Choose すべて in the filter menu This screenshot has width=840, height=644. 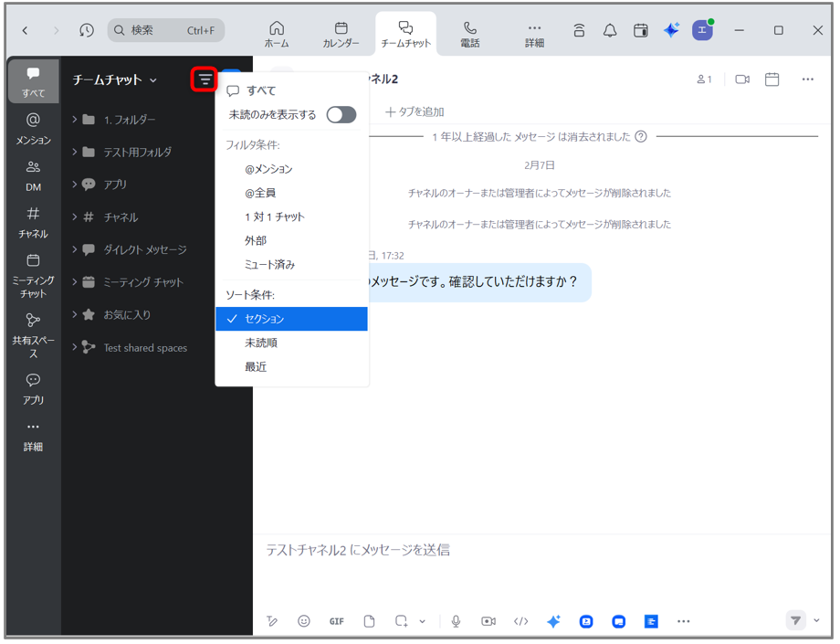[x=291, y=90]
